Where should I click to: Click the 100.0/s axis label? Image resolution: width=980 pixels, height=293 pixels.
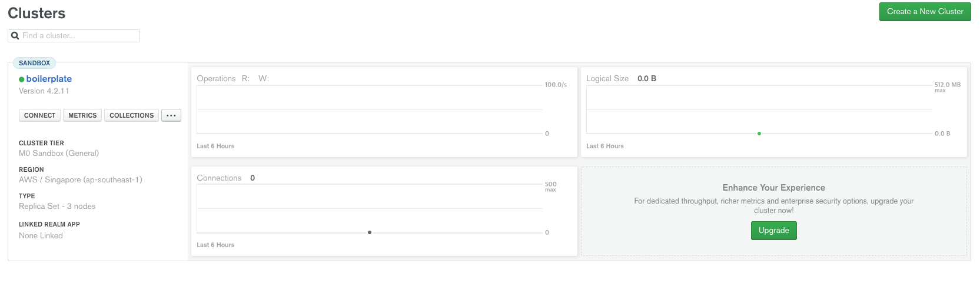[x=556, y=85]
